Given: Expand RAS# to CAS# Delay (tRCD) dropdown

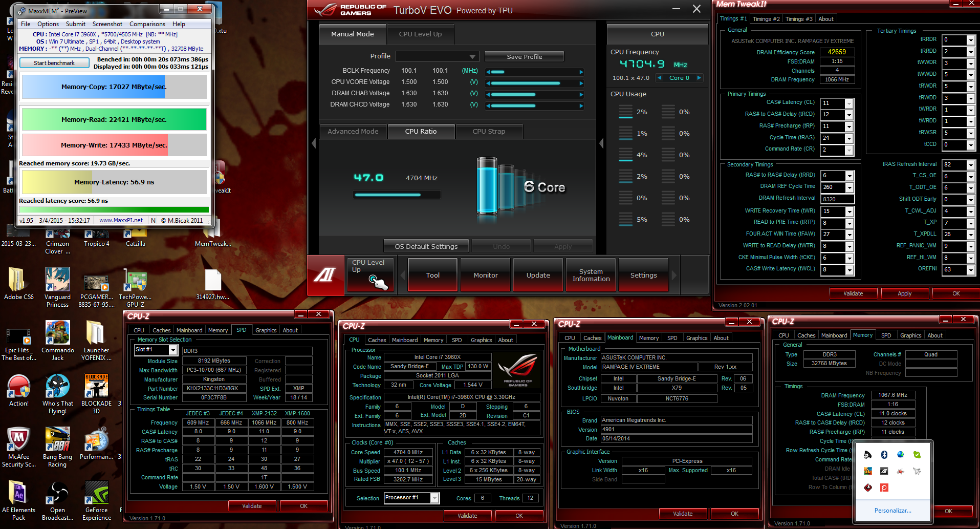Looking at the screenshot, I should [x=849, y=114].
